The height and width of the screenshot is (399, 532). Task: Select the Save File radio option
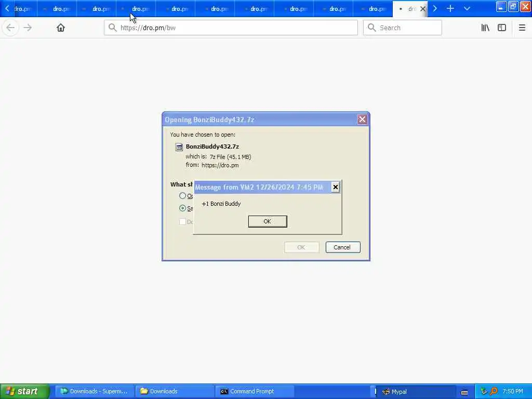point(182,208)
